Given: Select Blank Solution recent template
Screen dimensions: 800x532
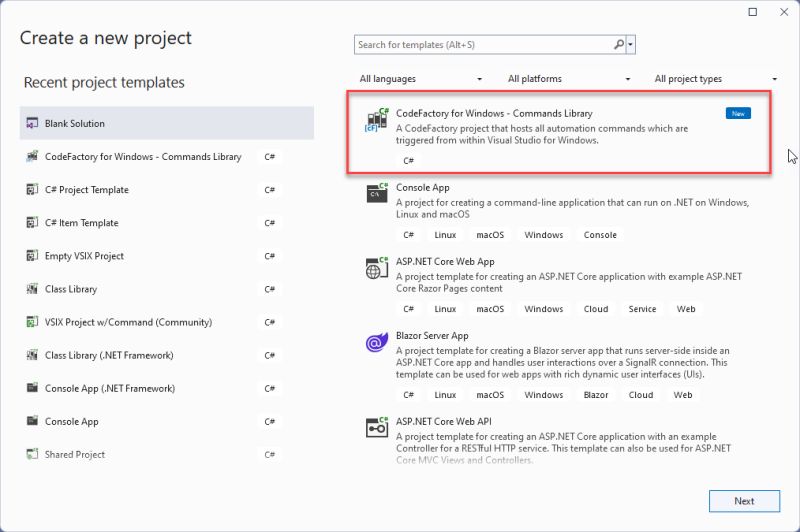Looking at the screenshot, I should pyautogui.click(x=167, y=123).
